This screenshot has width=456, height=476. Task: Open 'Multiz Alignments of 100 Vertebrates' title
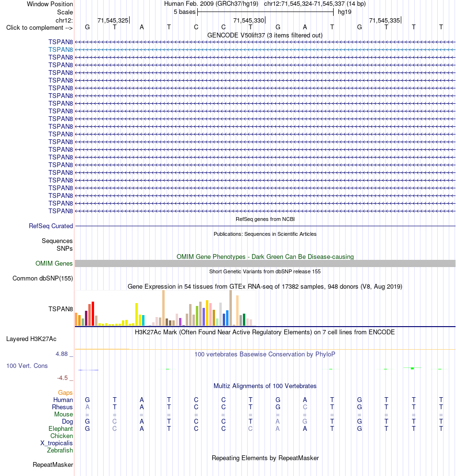[265, 386]
